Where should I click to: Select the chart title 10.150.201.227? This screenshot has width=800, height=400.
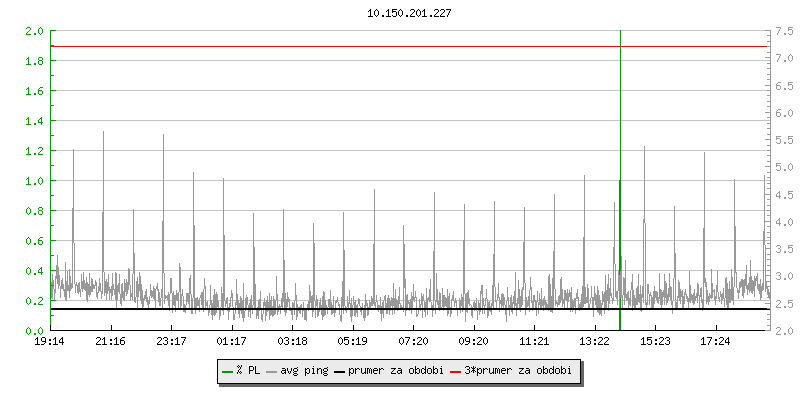[409, 15]
